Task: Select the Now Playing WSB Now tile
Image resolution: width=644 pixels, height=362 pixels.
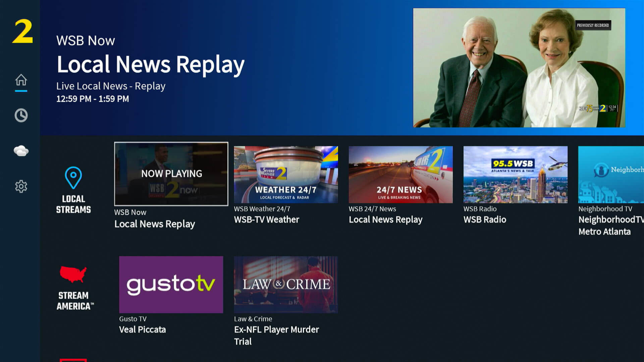Action: click(171, 174)
